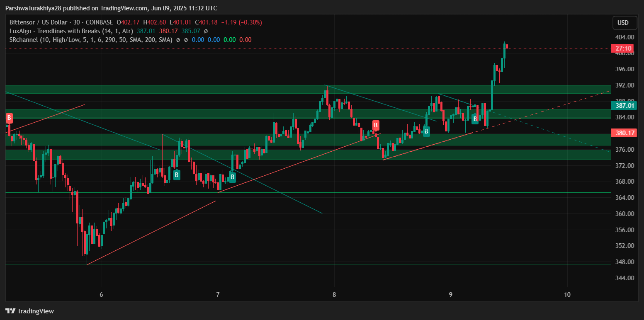The height and width of the screenshot is (320, 644).
Task: Select the low value L401.01
Action: click(x=180, y=22)
